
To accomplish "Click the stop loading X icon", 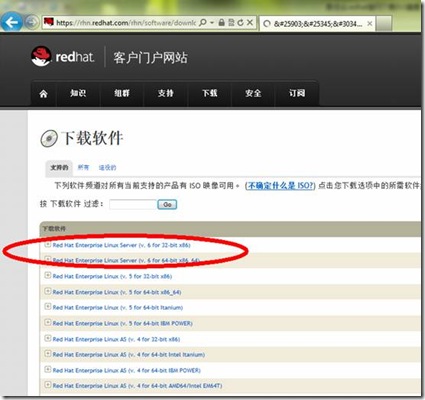I will [x=250, y=23].
